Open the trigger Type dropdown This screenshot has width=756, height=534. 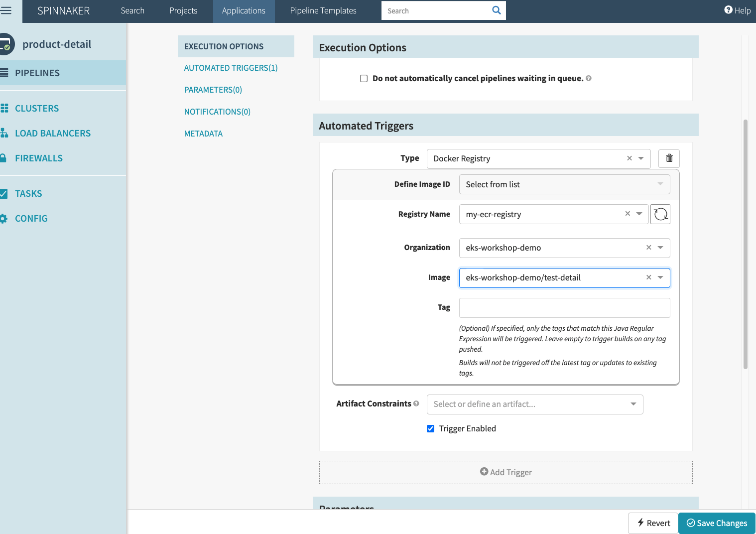click(640, 158)
